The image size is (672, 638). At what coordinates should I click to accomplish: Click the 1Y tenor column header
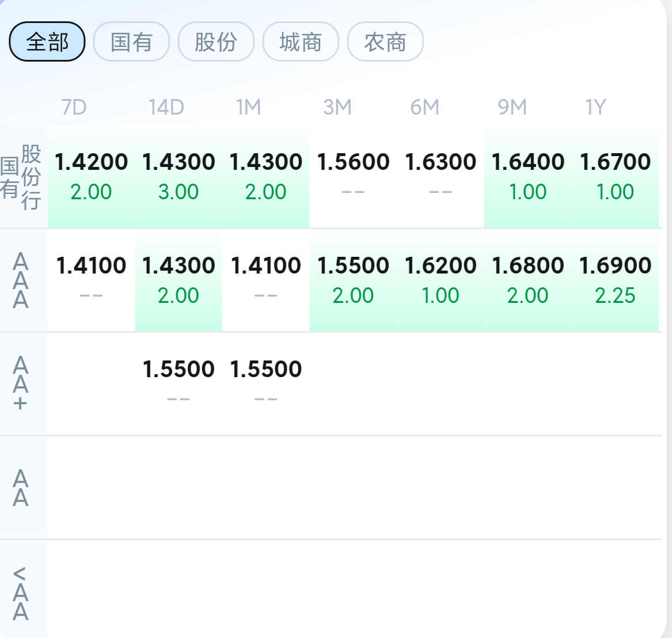(x=596, y=107)
